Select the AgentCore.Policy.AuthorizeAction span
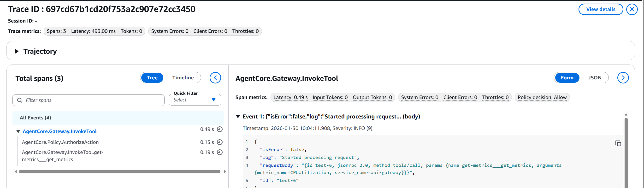Image resolution: width=644 pixels, height=188 pixels. pos(60,142)
